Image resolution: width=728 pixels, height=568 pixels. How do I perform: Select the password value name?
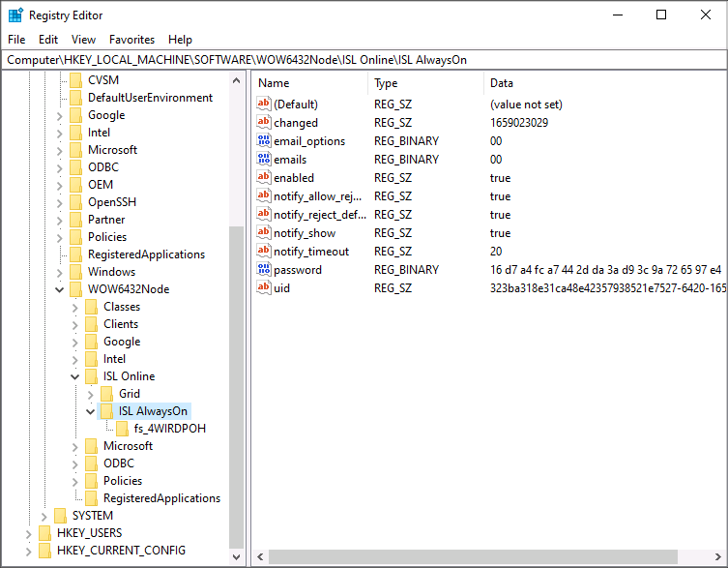(x=298, y=270)
